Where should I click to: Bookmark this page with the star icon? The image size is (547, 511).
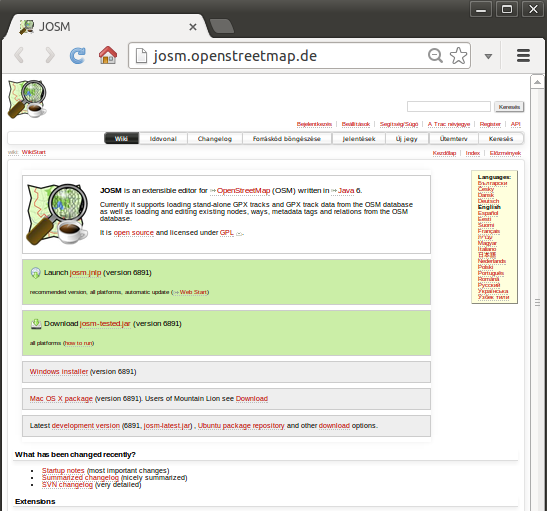pyautogui.click(x=458, y=55)
